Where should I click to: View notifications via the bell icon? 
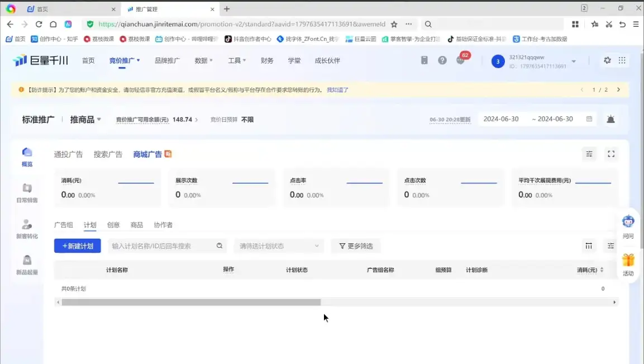pos(610,119)
